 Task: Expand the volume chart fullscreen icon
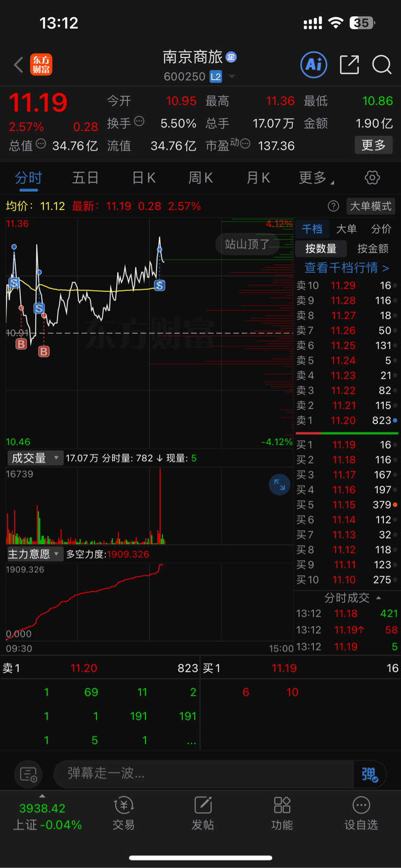click(x=279, y=485)
